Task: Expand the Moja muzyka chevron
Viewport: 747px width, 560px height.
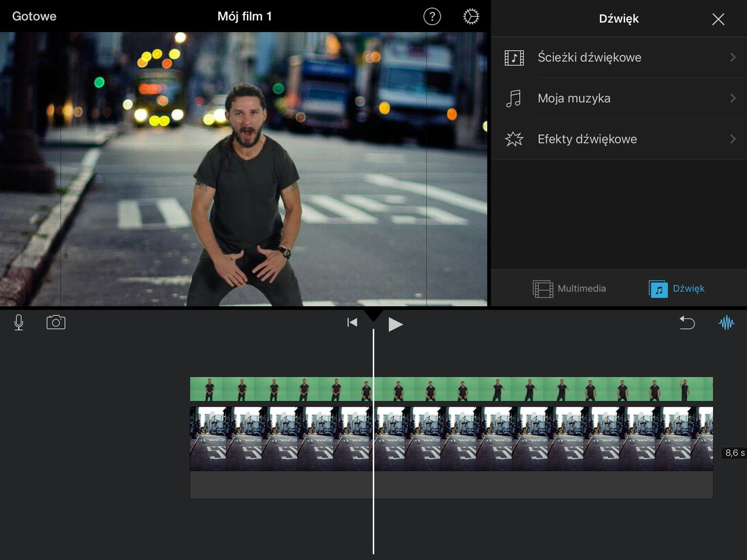Action: coord(732,98)
